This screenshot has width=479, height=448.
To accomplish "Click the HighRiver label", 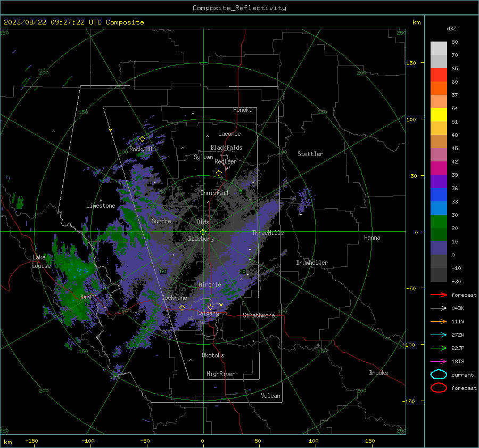I will tap(221, 374).
